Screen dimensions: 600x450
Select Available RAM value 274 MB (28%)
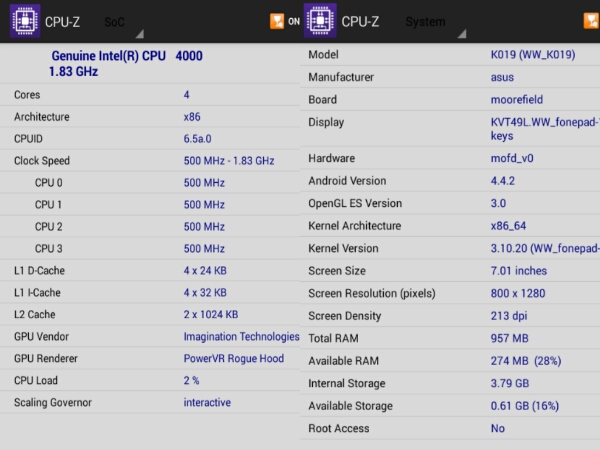(x=526, y=361)
